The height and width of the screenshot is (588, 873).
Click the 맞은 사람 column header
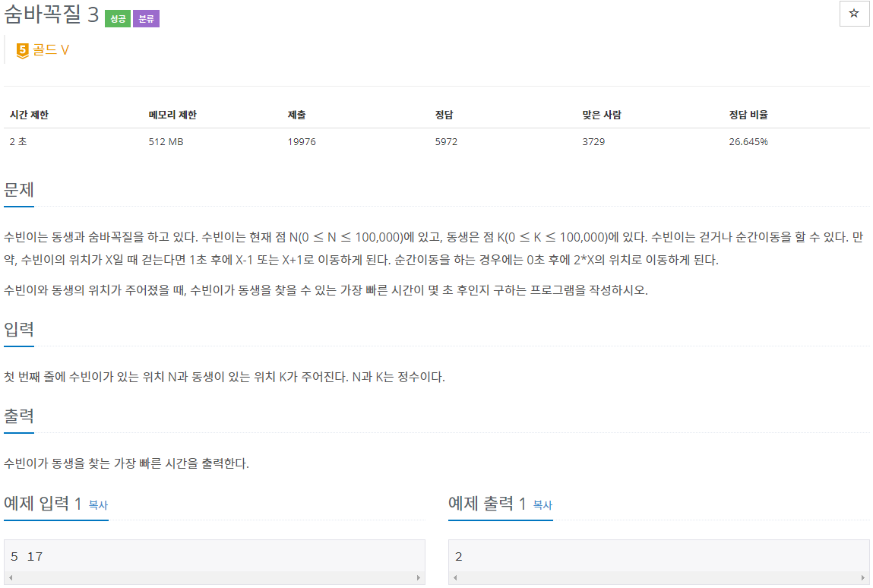(x=602, y=115)
